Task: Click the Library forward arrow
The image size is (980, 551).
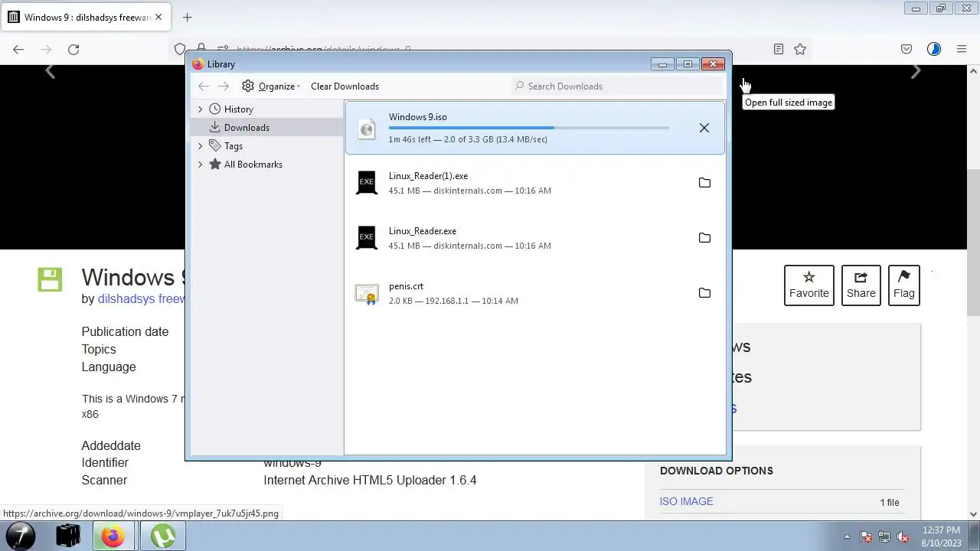Action: [224, 86]
